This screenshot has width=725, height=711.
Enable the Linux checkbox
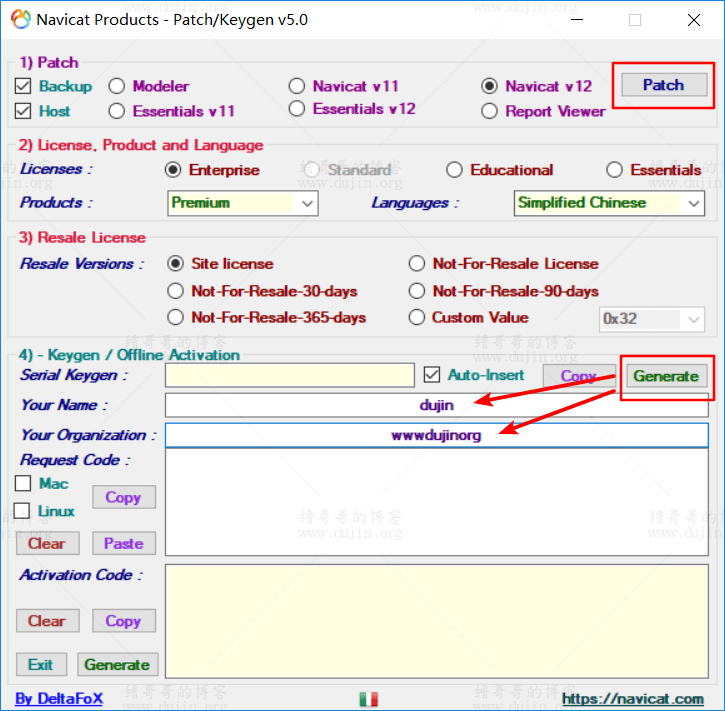(23, 511)
